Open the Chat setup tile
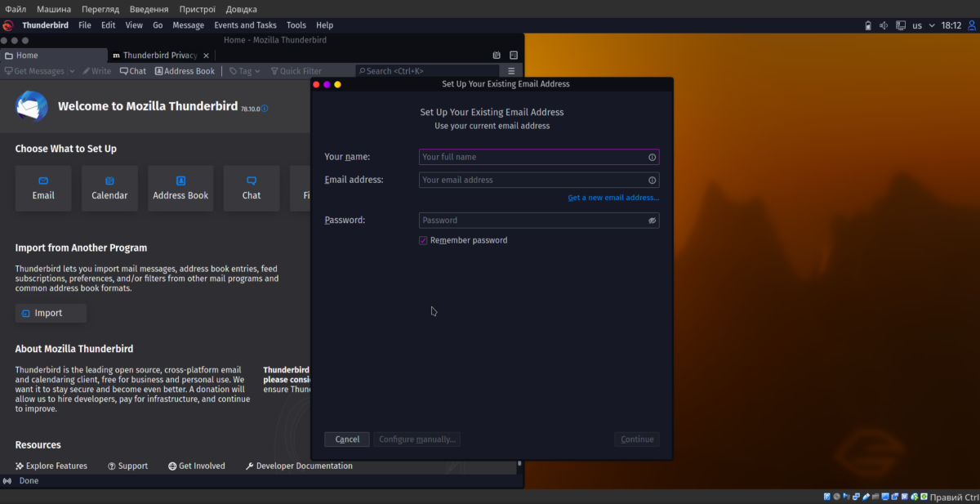980x504 pixels. [252, 189]
